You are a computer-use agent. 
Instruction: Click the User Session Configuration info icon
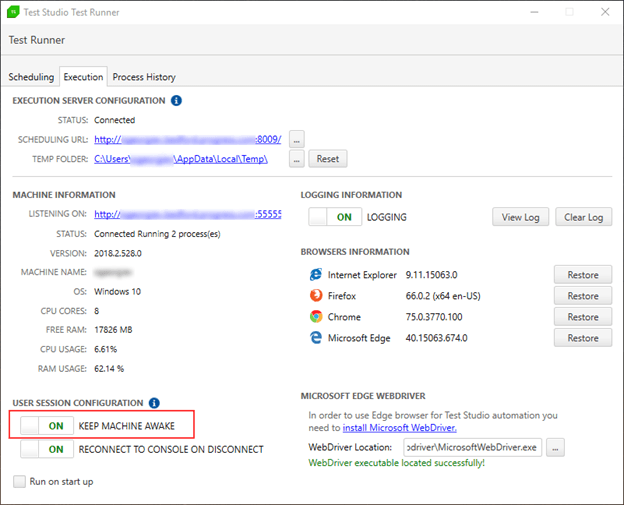tap(154, 403)
